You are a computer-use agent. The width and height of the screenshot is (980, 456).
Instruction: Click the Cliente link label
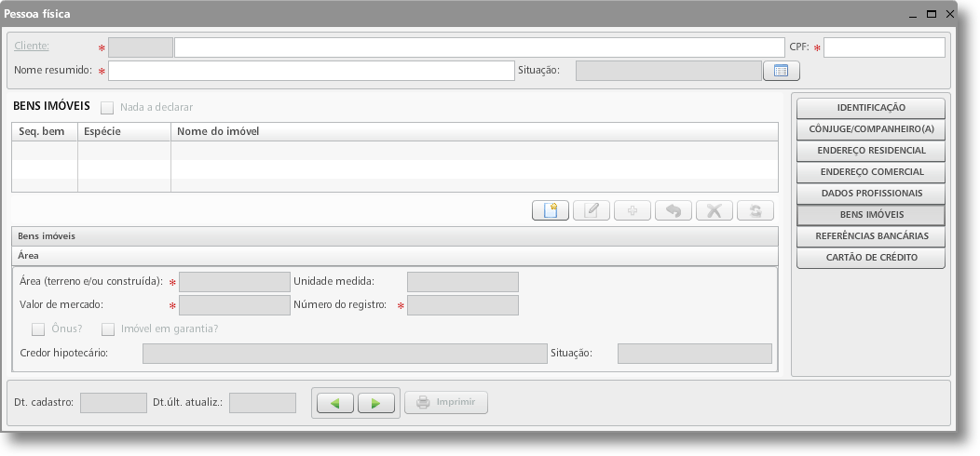(x=32, y=46)
